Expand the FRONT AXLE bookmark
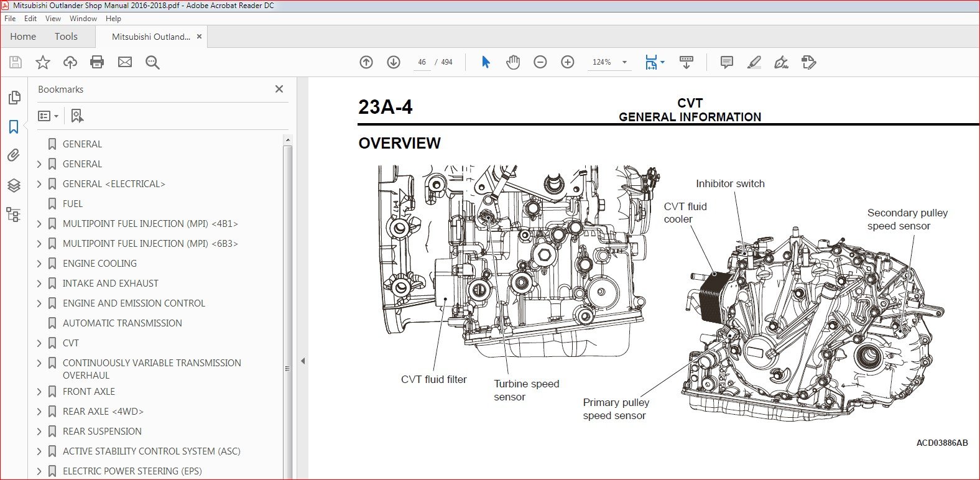Viewport: 980px width, 480px height. pyautogui.click(x=39, y=392)
